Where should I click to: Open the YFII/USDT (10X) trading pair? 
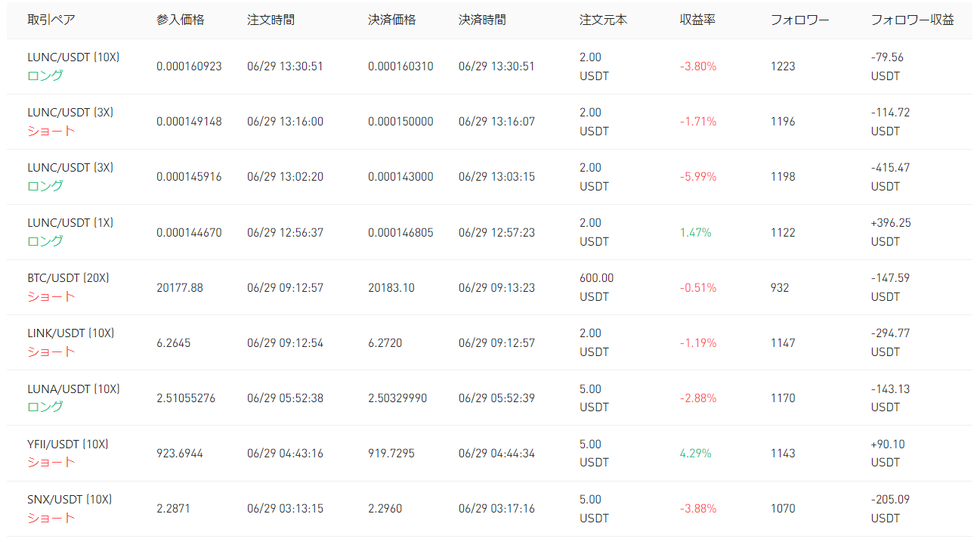[68, 444]
